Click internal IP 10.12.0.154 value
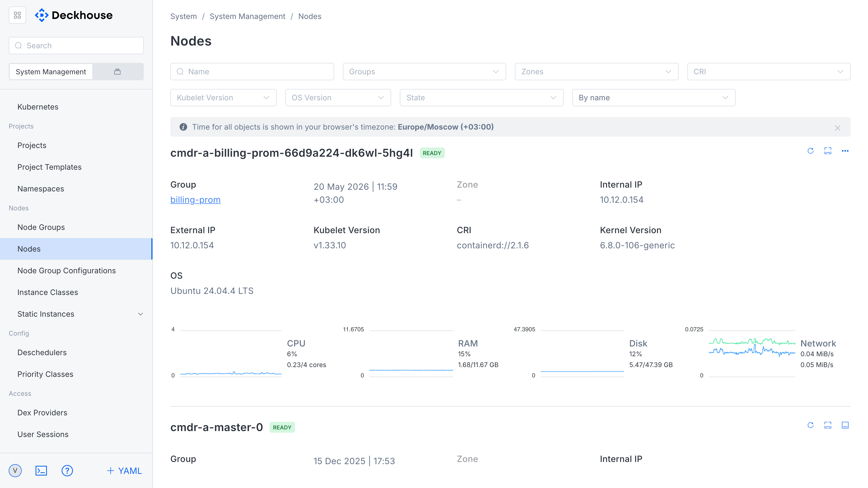 pos(621,200)
